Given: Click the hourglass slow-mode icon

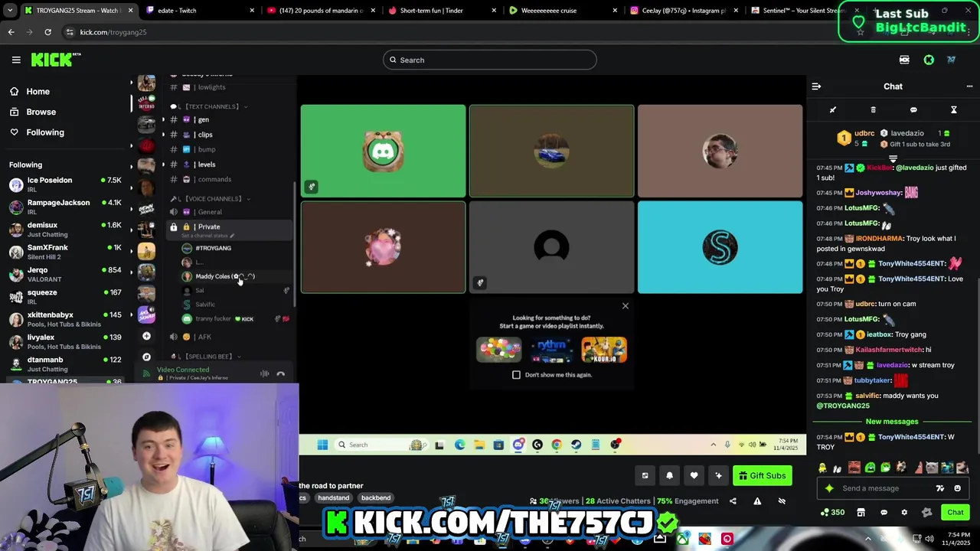Looking at the screenshot, I should click(954, 110).
